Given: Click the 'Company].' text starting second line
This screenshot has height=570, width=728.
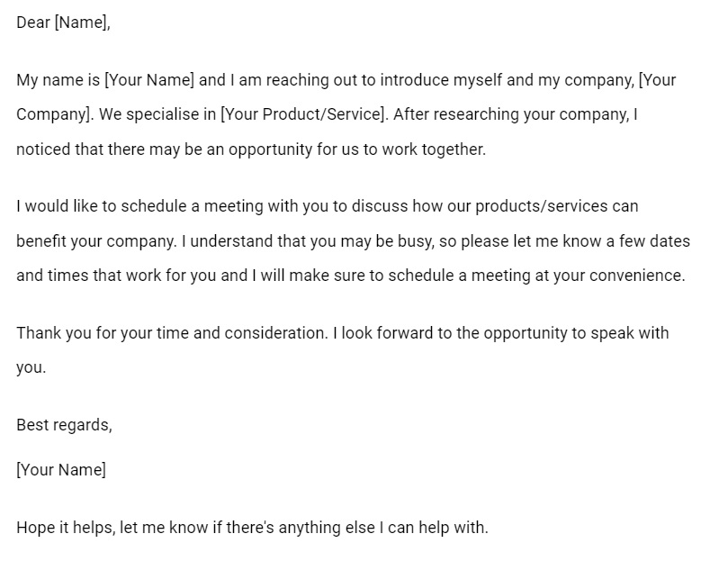Looking at the screenshot, I should [55, 114].
